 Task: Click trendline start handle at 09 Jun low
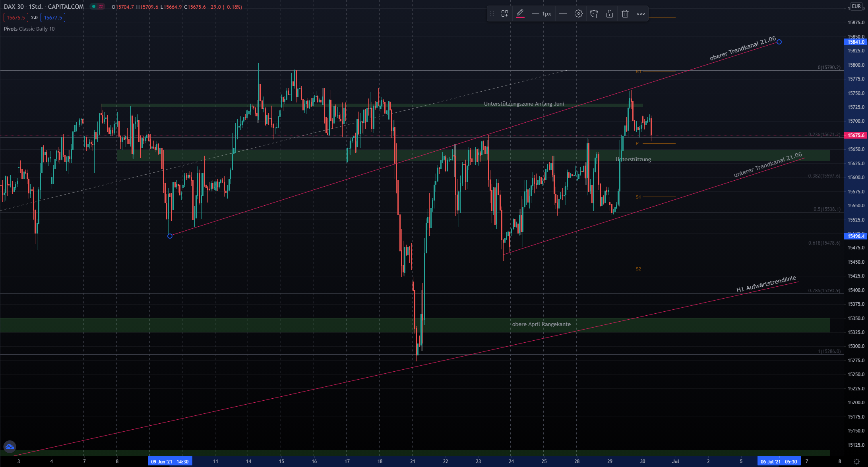pyautogui.click(x=170, y=236)
